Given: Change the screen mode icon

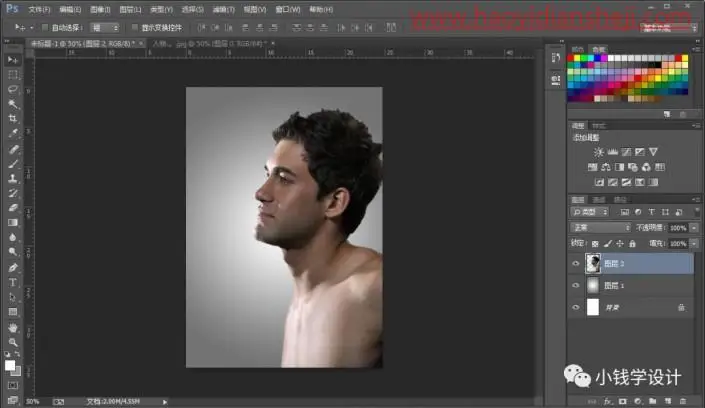Looking at the screenshot, I should click(x=13, y=399).
